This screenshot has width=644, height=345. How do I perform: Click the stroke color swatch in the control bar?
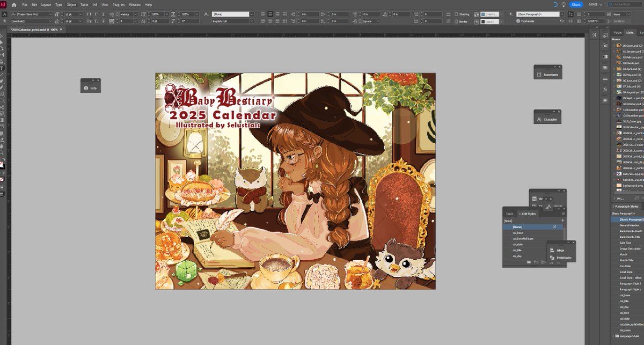pyautogui.click(x=483, y=21)
